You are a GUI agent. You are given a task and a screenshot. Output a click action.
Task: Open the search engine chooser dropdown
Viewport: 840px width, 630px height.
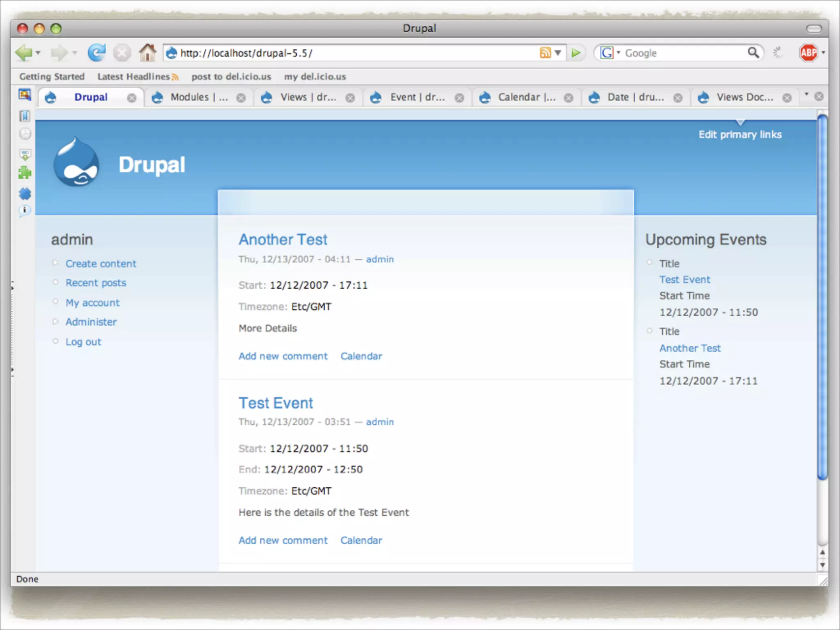618,53
